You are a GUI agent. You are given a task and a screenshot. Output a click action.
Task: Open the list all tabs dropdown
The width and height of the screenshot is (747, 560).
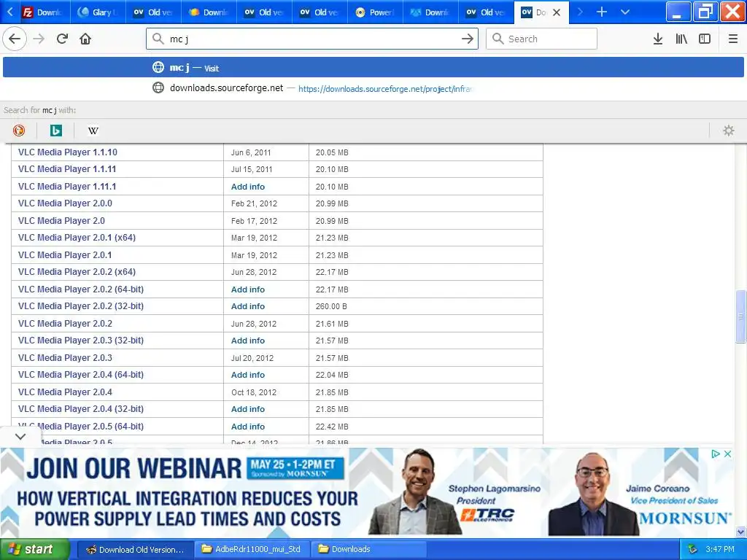[x=625, y=12]
